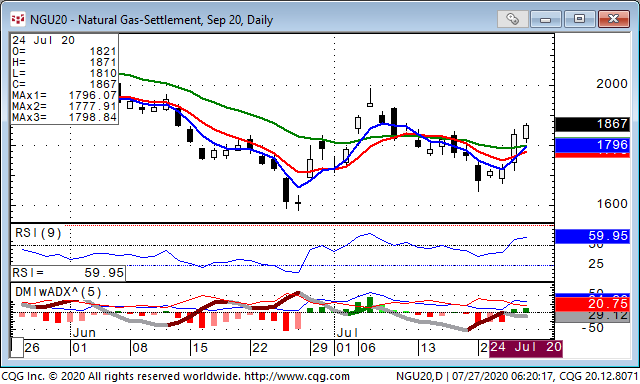Viewport: 640px width, 384px height.
Task: Click the blue 59.95 RSI scale label
Action: pyautogui.click(x=592, y=236)
